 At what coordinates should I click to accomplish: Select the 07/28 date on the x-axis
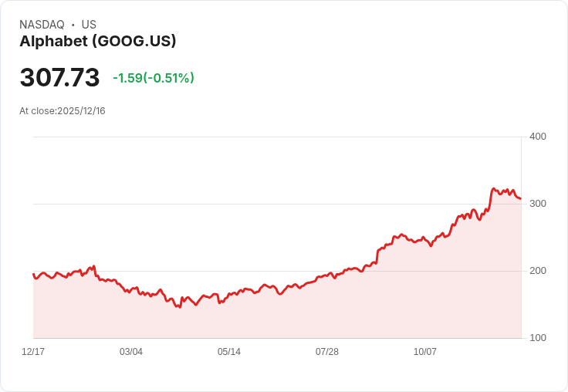pyautogui.click(x=327, y=352)
